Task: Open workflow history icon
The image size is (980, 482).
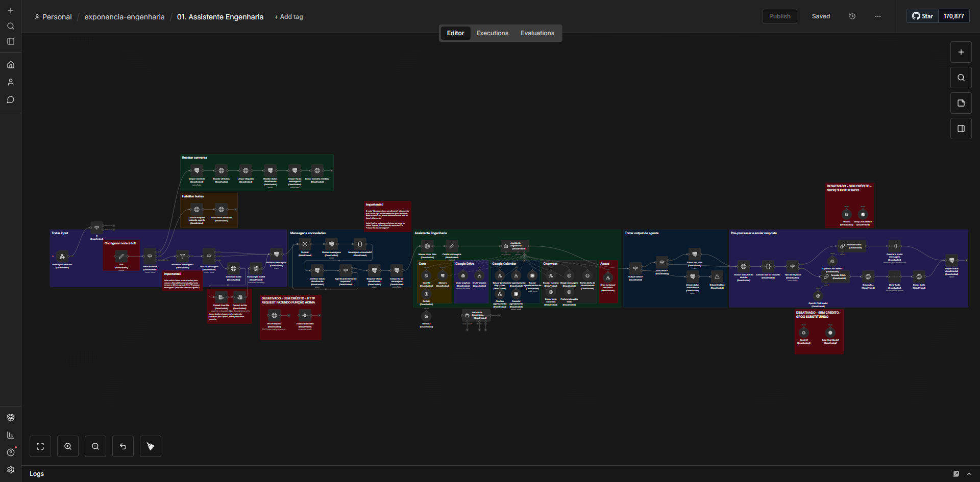Action: click(852, 16)
